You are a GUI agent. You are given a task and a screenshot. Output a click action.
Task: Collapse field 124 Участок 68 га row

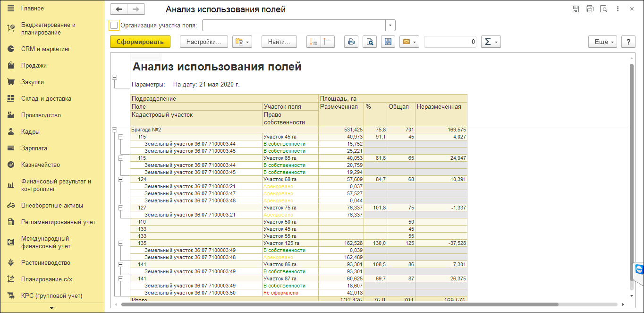(120, 180)
